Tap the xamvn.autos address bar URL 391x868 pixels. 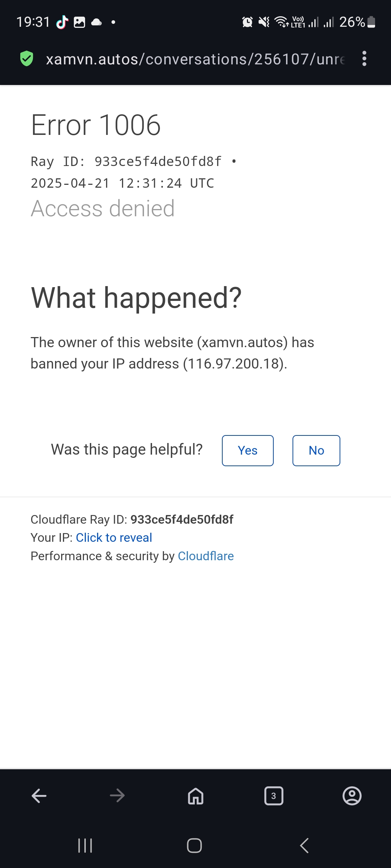[195, 59]
